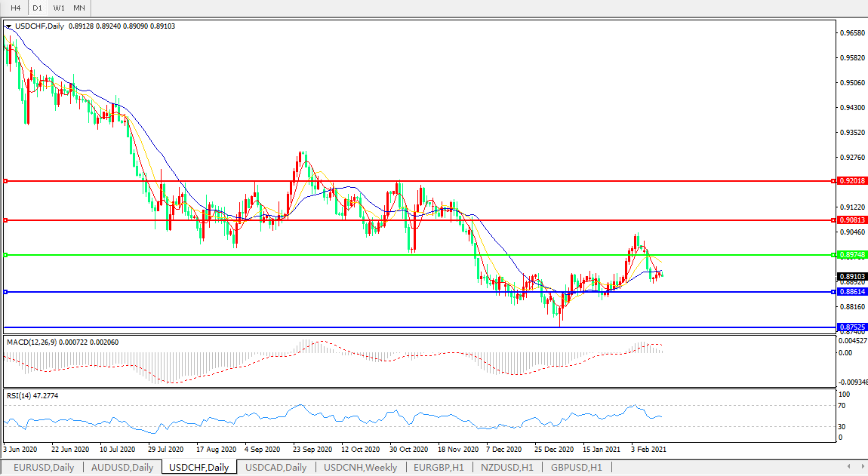Open the USDCNH,Weekly chart tab
Viewport: 868px width, 476px height.
[360, 468]
